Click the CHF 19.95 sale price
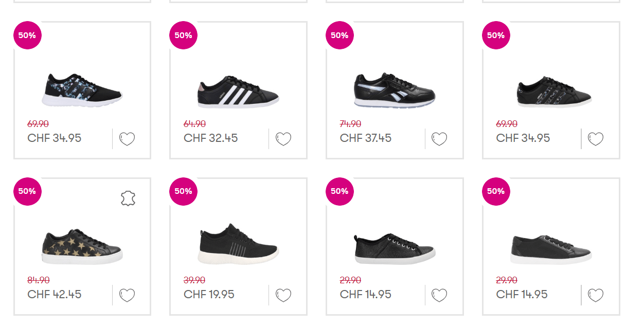This screenshot has height=326, width=644. [209, 295]
